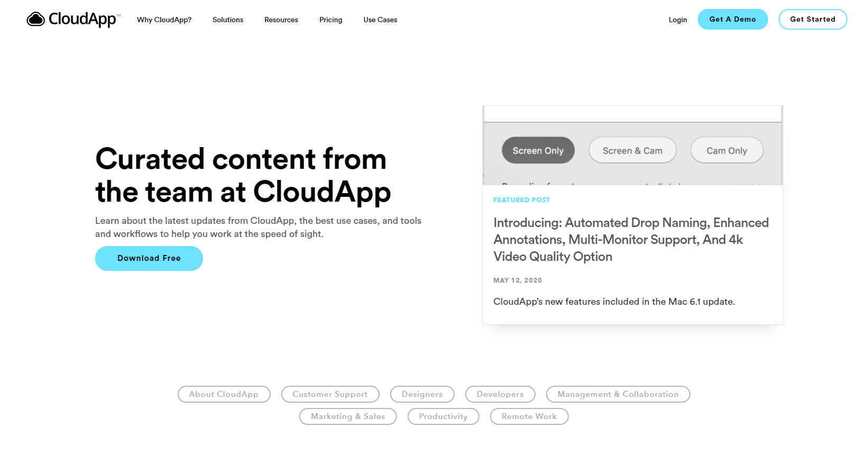Viewport: 868px width, 454px height.
Task: Open the Resources menu
Action: point(281,20)
